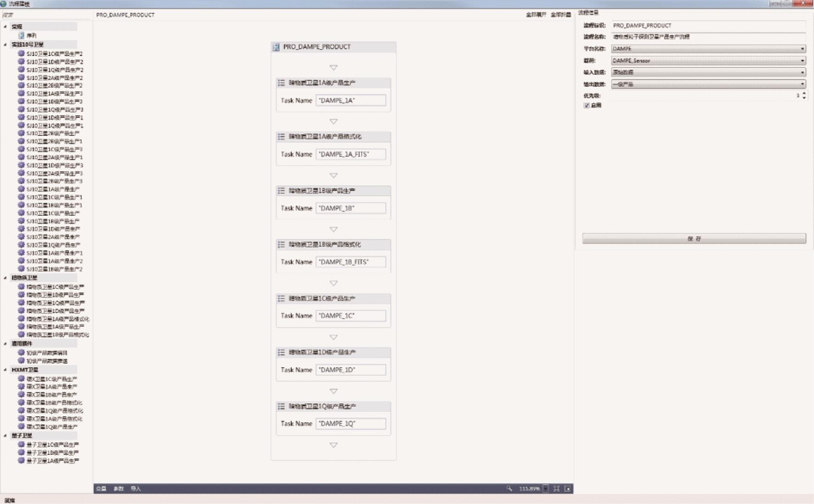Collapse the HXMT卫星 tree group

coord(6,370)
